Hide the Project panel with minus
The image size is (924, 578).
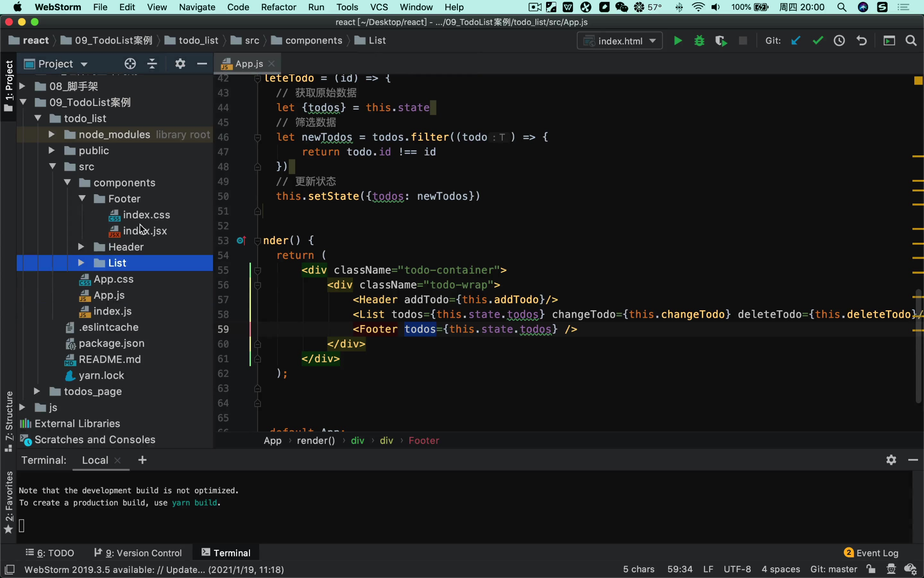[202, 64]
